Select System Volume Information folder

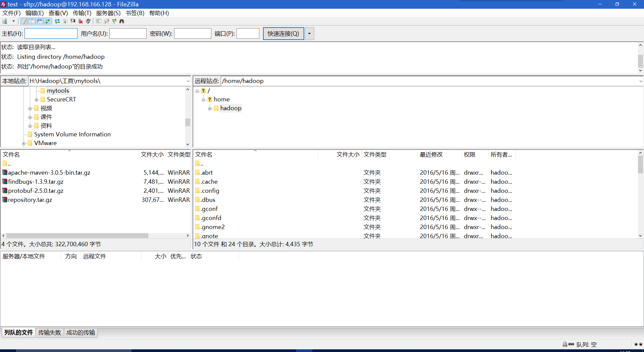point(72,134)
